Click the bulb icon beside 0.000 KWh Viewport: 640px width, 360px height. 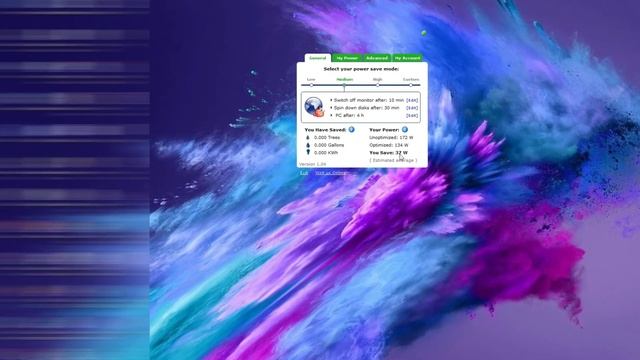(308, 152)
